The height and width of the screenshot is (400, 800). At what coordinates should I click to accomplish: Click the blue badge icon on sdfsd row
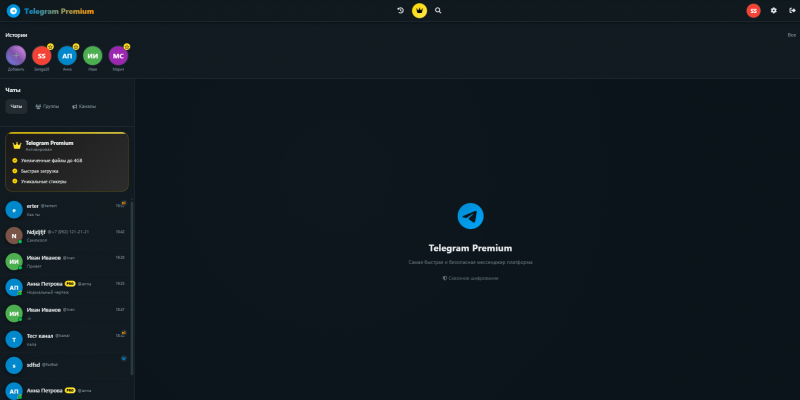124,358
